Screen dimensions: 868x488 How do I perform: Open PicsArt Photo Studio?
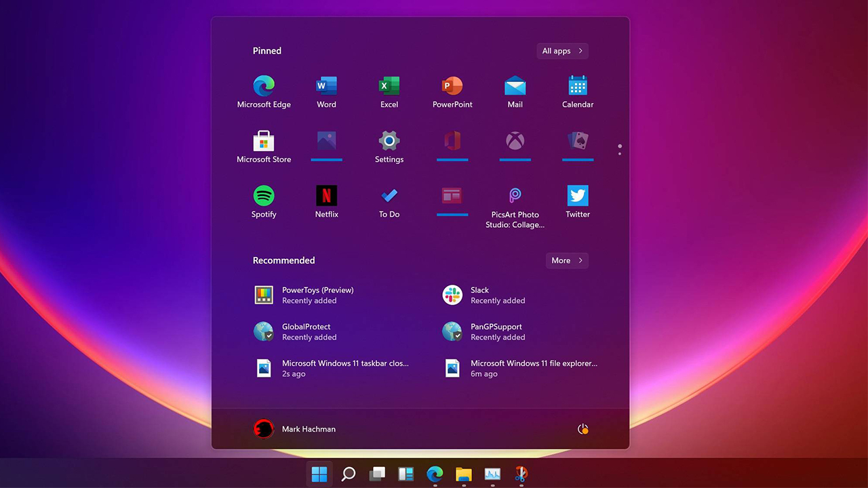tap(515, 201)
